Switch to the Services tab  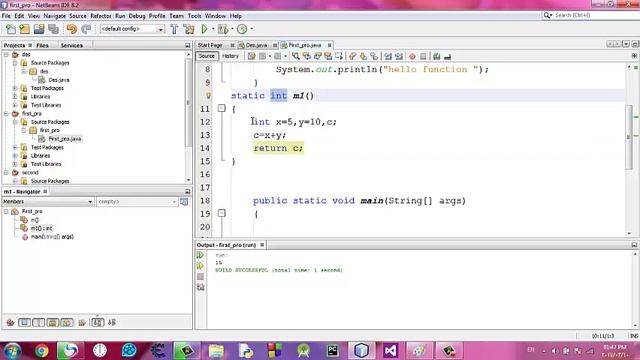tap(72, 45)
